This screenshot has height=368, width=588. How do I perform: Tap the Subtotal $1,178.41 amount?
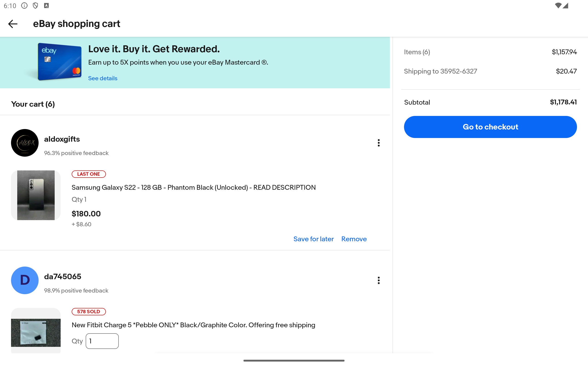(x=563, y=102)
